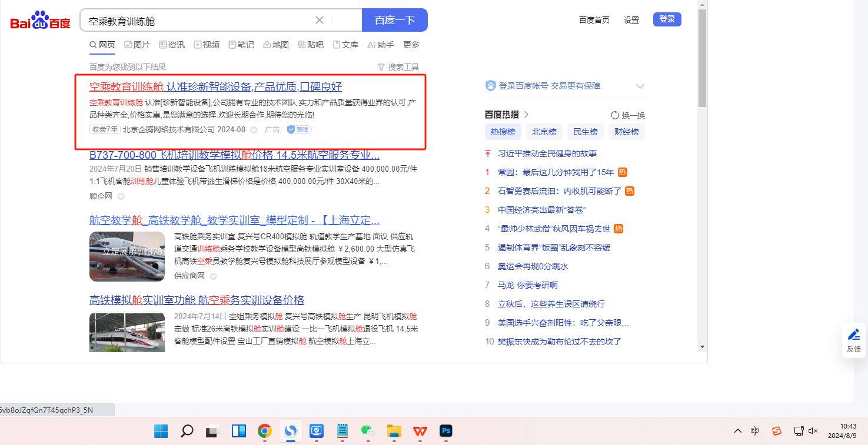
Task: Click the 百度一下 search button
Action: 394,20
